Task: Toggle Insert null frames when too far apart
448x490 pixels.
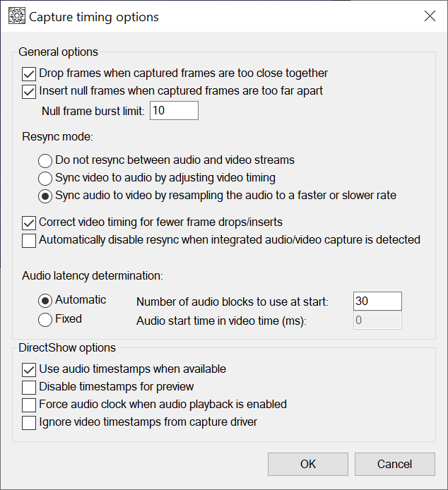Action: (29, 91)
